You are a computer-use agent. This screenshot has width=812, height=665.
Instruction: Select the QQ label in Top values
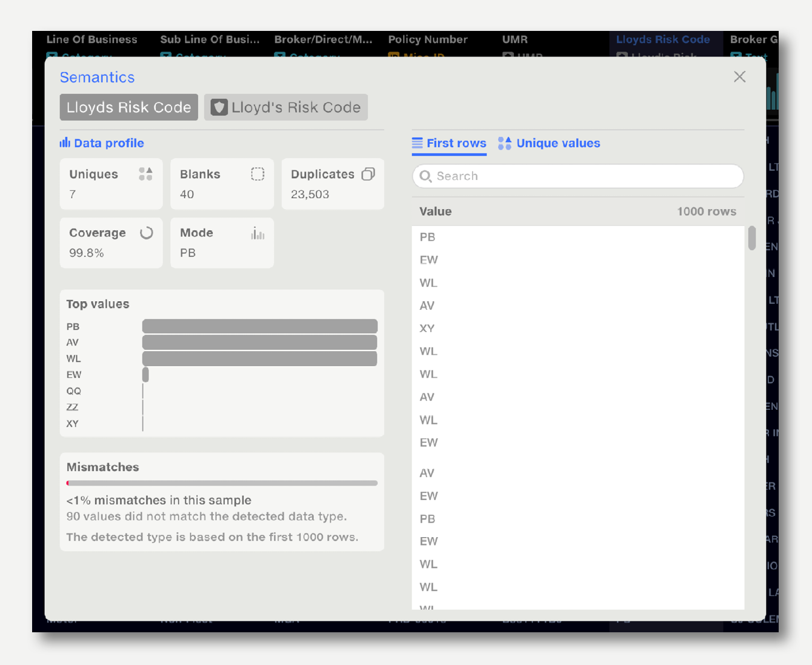coord(73,391)
